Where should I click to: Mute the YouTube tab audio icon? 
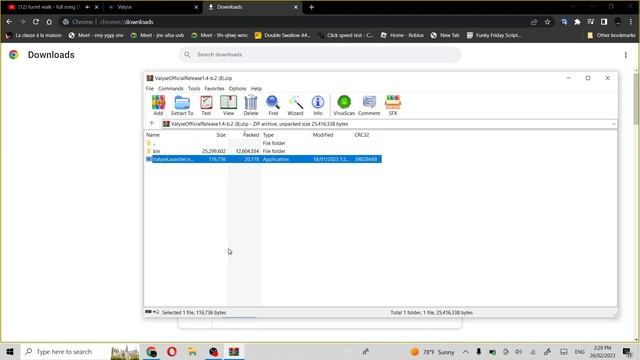pos(87,7)
